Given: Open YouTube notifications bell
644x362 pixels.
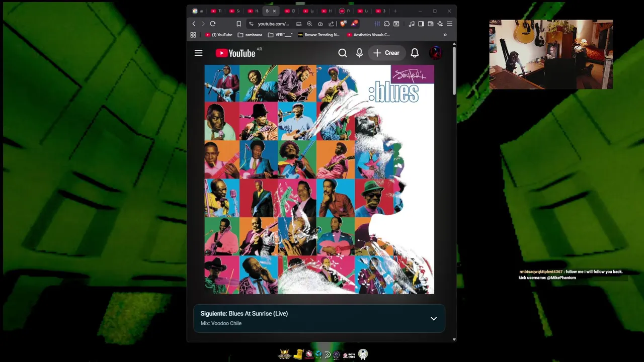Looking at the screenshot, I should tap(415, 53).
